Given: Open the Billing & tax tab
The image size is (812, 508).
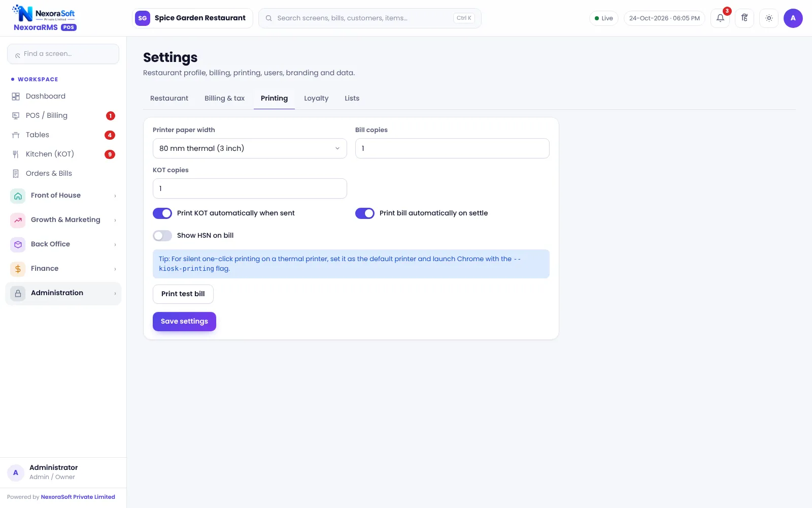Looking at the screenshot, I should pos(224,99).
